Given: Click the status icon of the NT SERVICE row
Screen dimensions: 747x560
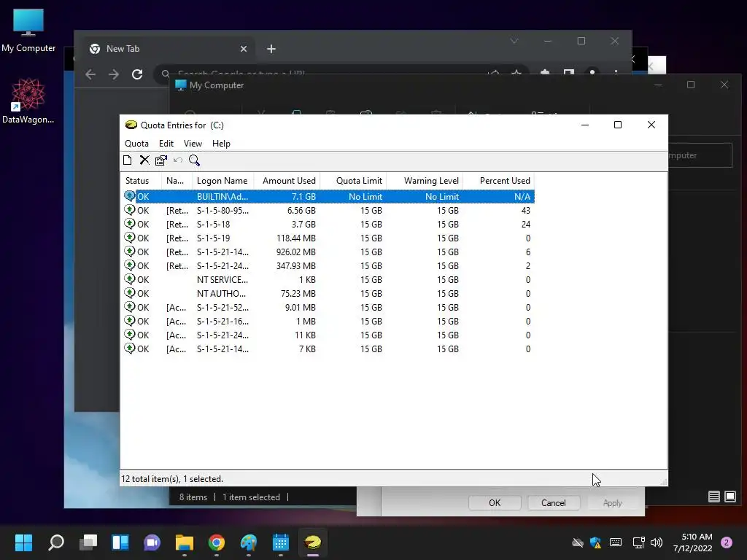Looking at the screenshot, I should coord(130,279).
